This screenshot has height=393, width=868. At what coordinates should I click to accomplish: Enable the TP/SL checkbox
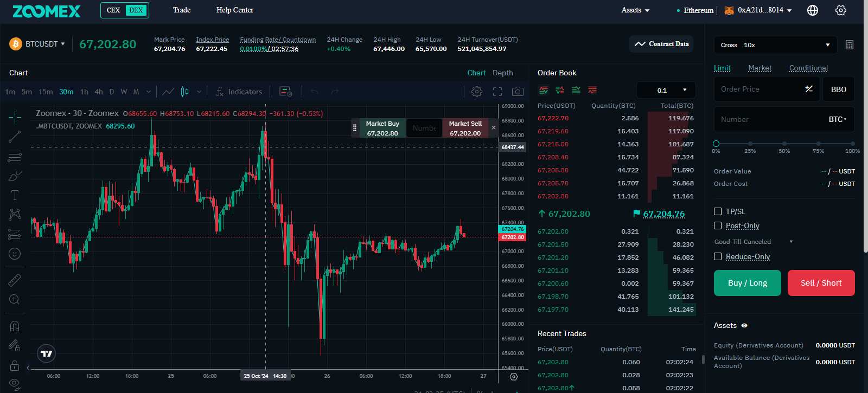718,211
